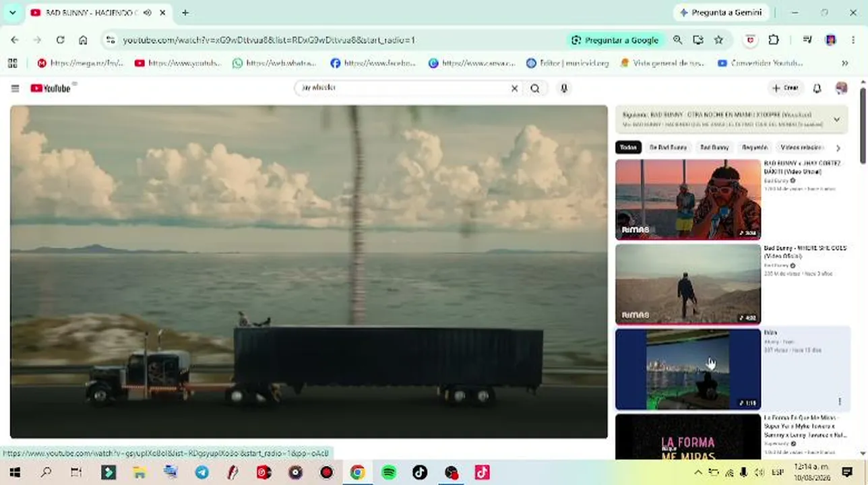Mute the Bad Bunny tab audio icon
Viewport: 868px width, 485px height.
[x=148, y=13]
